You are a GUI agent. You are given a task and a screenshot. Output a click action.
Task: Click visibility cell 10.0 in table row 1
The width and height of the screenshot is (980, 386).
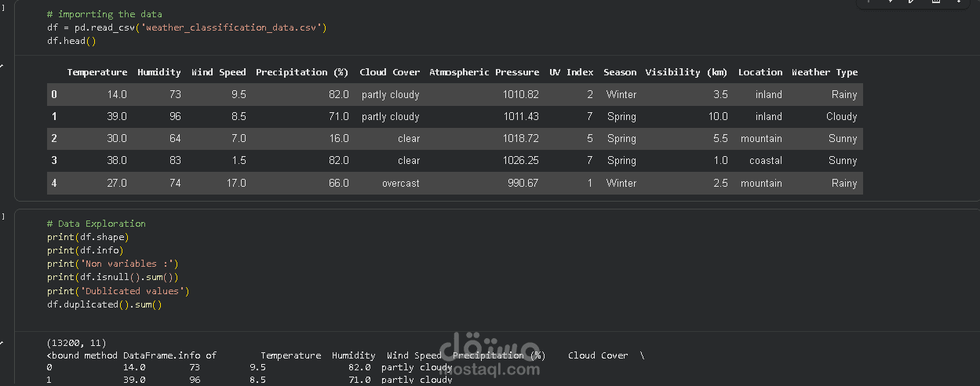(x=718, y=116)
